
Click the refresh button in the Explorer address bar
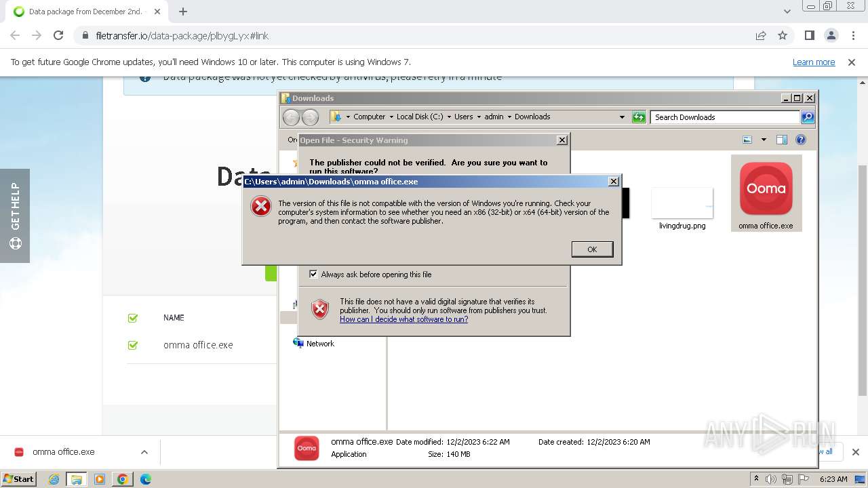click(639, 117)
